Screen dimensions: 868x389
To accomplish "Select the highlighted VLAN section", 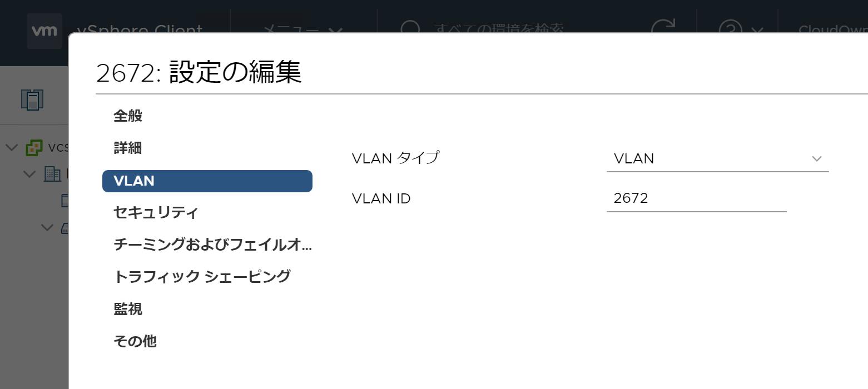I will (207, 181).
